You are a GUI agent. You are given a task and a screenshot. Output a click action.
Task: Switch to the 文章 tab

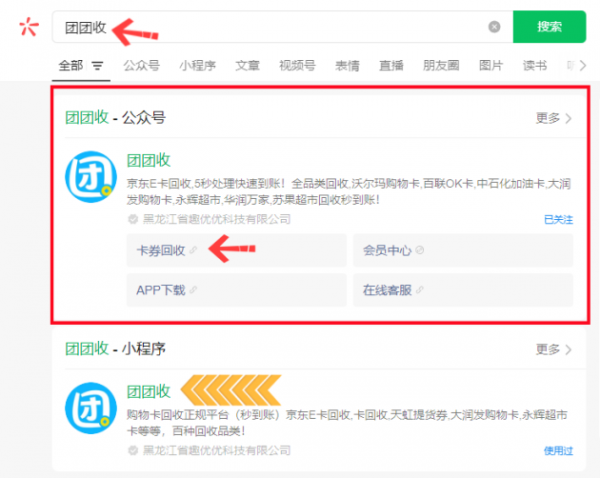(247, 65)
